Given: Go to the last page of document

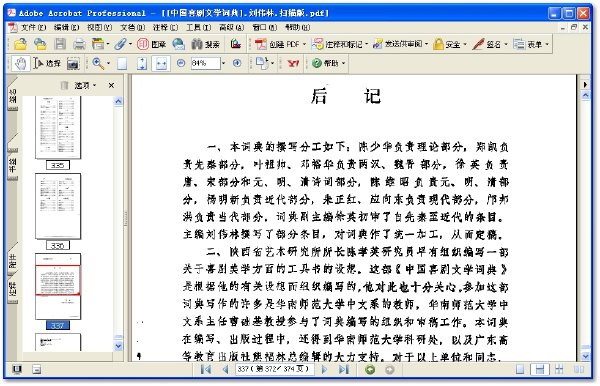Looking at the screenshot, I should click(344, 370).
